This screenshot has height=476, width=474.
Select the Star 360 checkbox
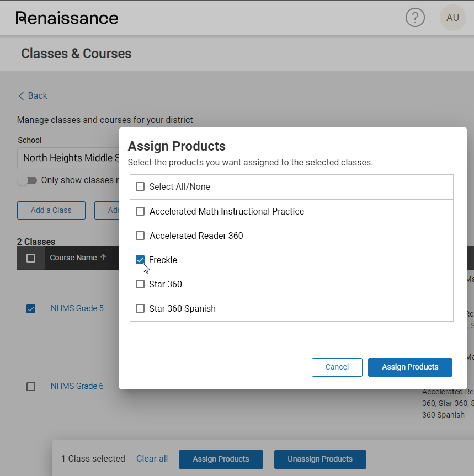[x=140, y=284]
